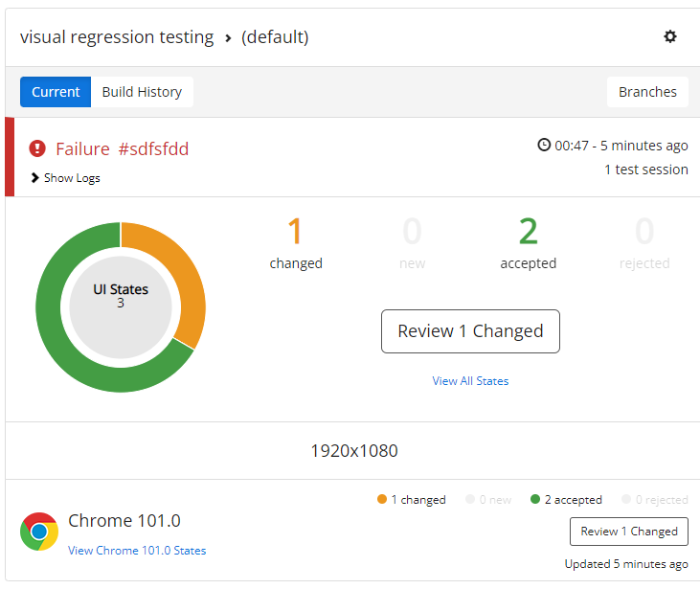Click Review 1 Changed in Chrome 101.0 row
The image size is (700, 589).
pyautogui.click(x=629, y=532)
